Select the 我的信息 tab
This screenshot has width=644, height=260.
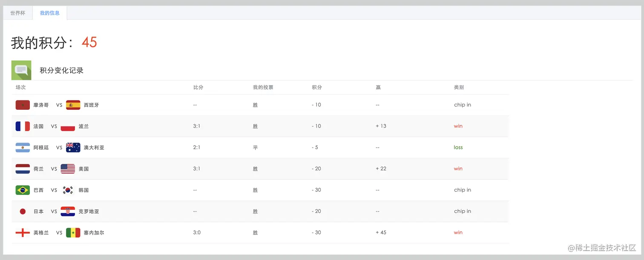(50, 13)
